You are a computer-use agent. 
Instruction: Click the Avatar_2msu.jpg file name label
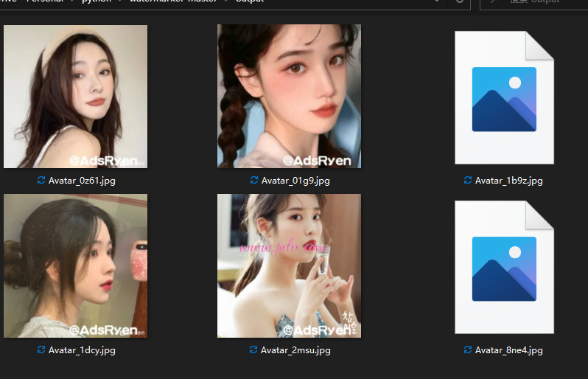(x=295, y=350)
